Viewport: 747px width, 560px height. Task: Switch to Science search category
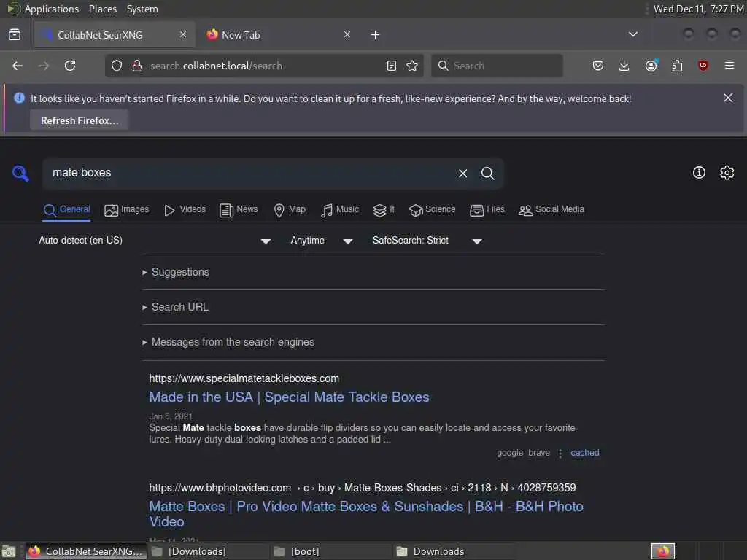(x=432, y=209)
